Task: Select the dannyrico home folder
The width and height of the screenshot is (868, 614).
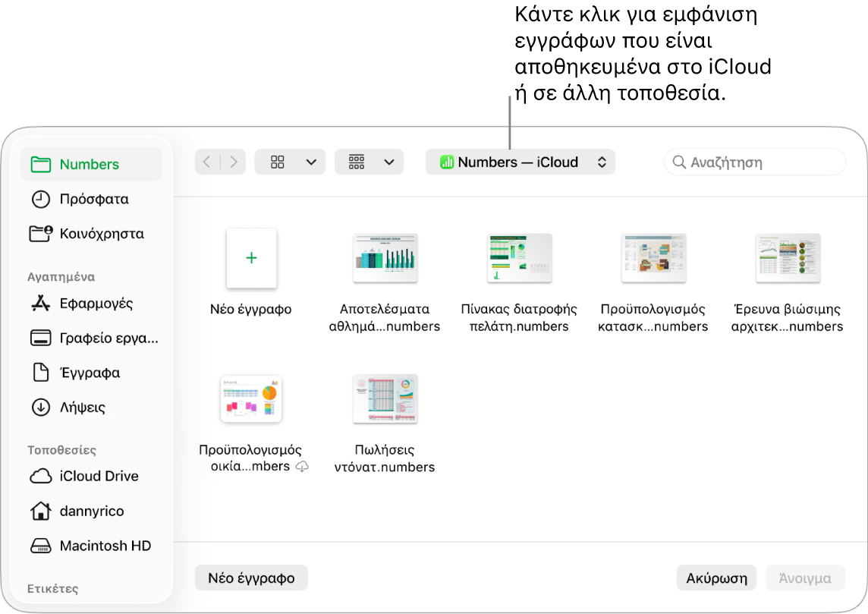Action: pyautogui.click(x=91, y=511)
